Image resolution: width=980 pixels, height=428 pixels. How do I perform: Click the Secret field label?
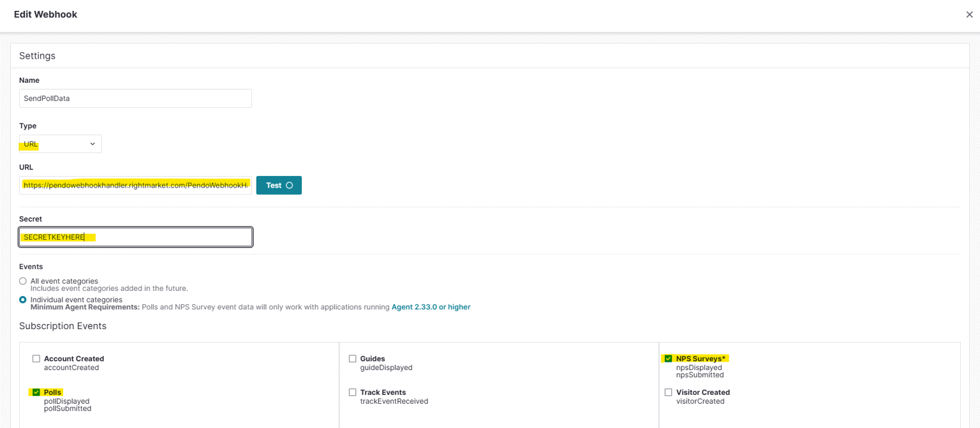coord(31,219)
